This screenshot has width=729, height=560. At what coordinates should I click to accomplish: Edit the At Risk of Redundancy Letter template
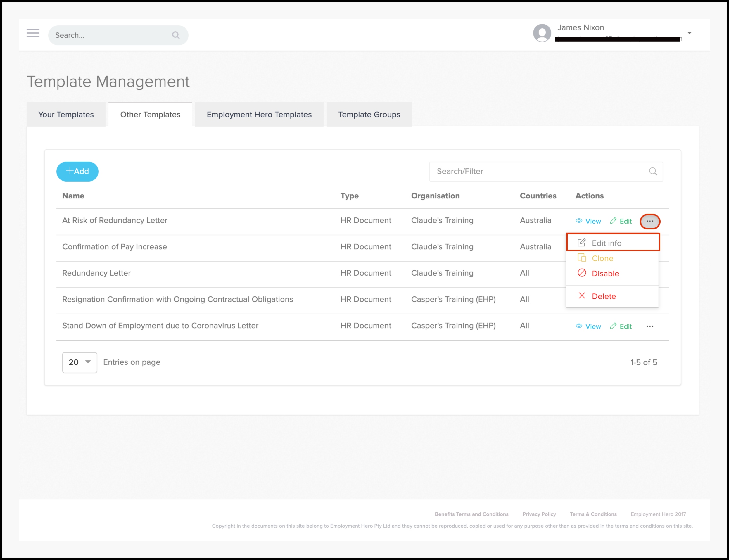(621, 221)
